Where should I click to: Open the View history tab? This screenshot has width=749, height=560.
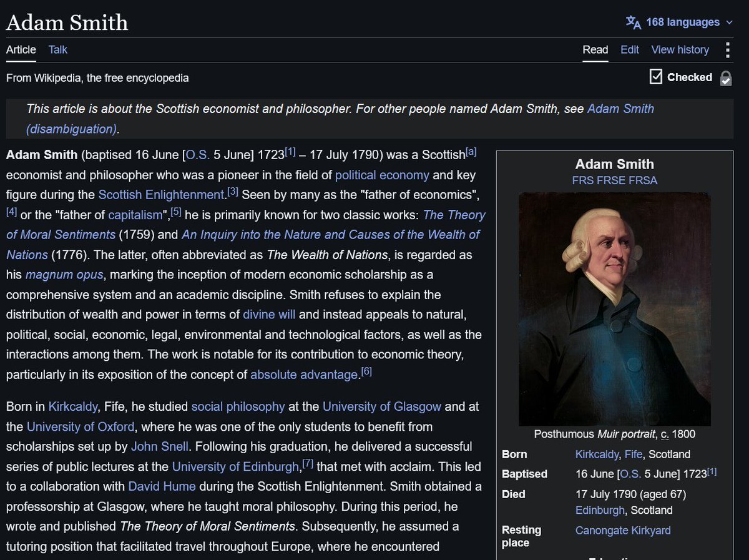click(x=680, y=49)
